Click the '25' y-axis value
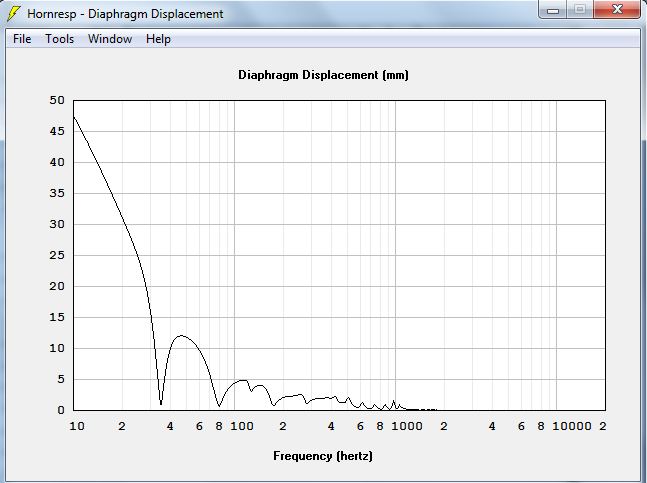Screen dimensions: 647x483 pos(57,255)
